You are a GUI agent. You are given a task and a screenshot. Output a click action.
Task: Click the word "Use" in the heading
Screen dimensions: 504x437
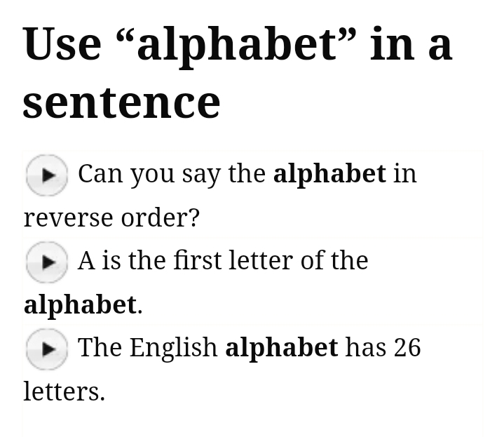pyautogui.click(x=62, y=44)
